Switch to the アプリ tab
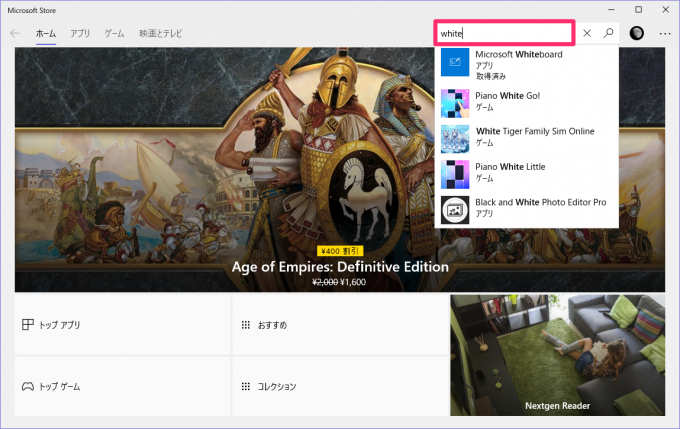The height and width of the screenshot is (429, 680). click(x=80, y=33)
